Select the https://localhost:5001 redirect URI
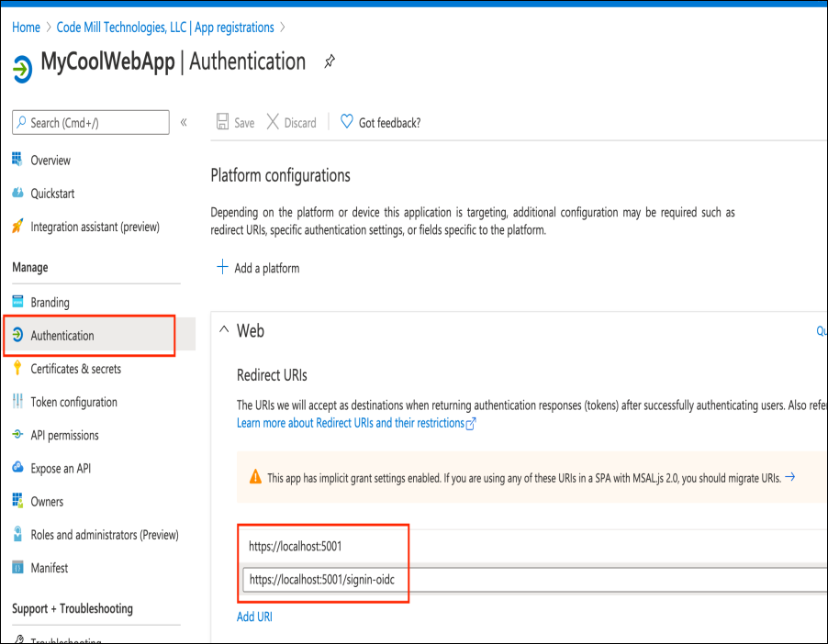Viewport: 828px width, 644px height. tap(296, 546)
